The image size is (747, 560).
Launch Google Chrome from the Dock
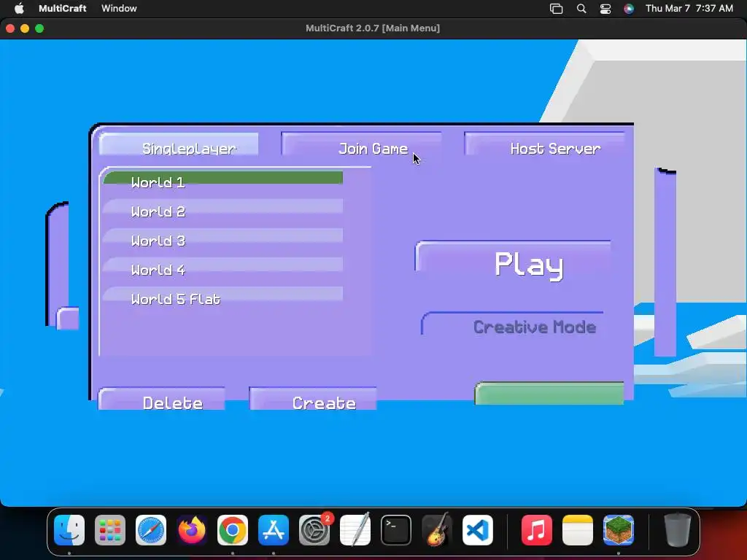pos(233,530)
